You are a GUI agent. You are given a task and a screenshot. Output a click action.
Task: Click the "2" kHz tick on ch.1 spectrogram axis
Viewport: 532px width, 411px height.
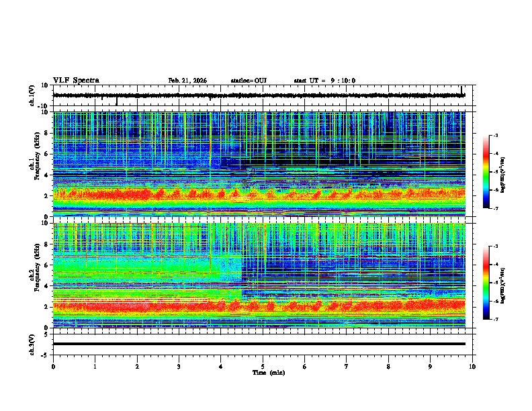(x=46, y=196)
